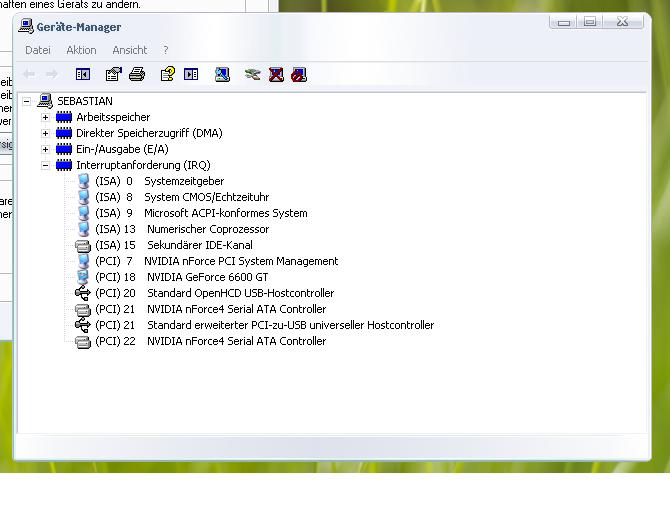The height and width of the screenshot is (512, 670).
Task: Click the nForce PCI System Management icon
Action: click(x=84, y=261)
